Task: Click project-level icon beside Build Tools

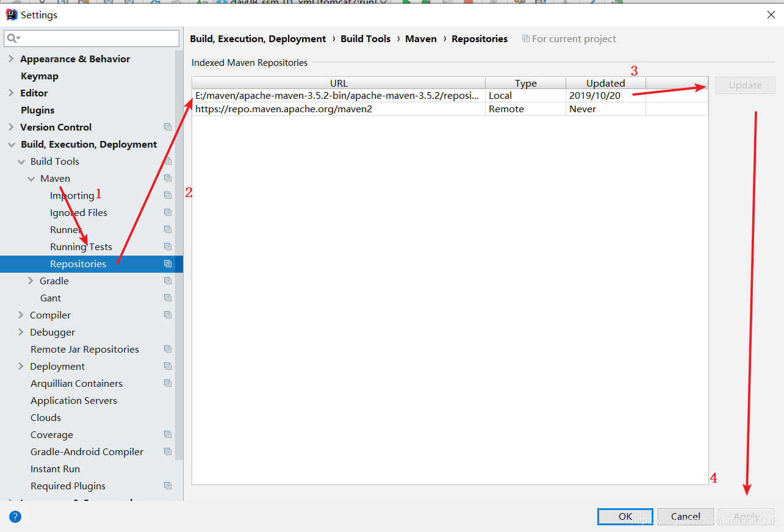Action: [168, 161]
